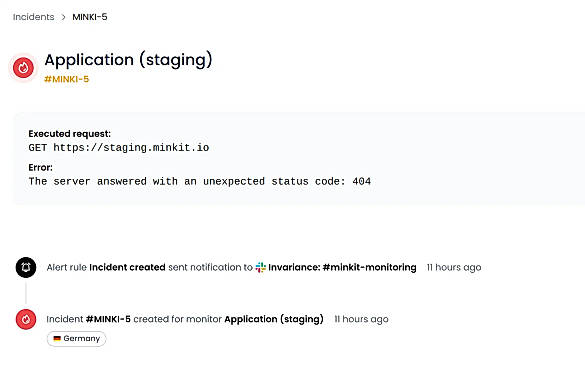This screenshot has width=585, height=368.
Task: Click the MINKI-5 breadcrumb item
Action: (x=90, y=17)
